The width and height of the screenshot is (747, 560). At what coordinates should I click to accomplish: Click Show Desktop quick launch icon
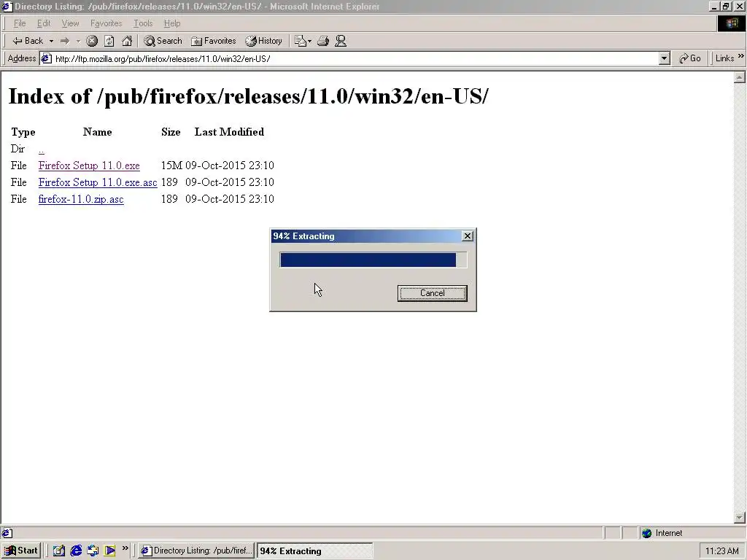point(58,551)
